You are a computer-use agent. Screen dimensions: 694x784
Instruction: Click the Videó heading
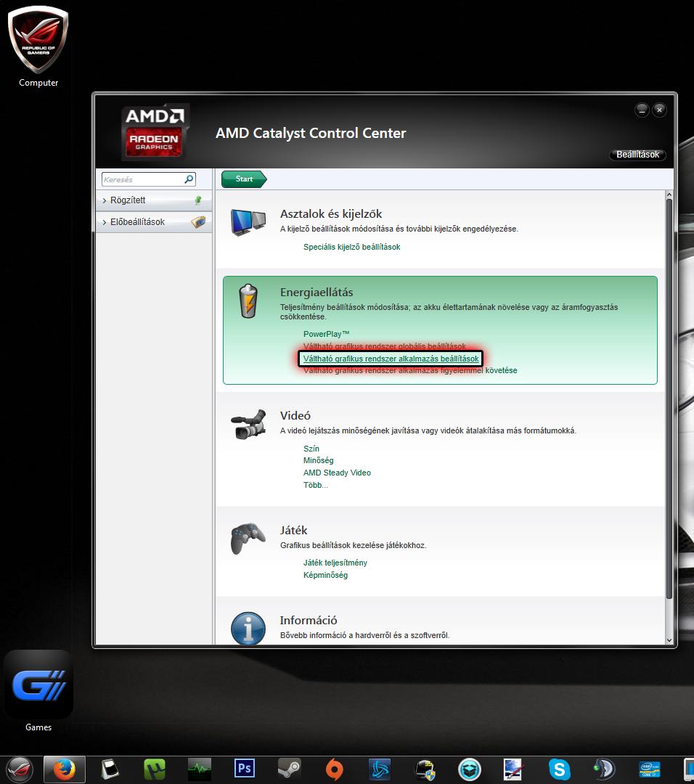click(295, 415)
